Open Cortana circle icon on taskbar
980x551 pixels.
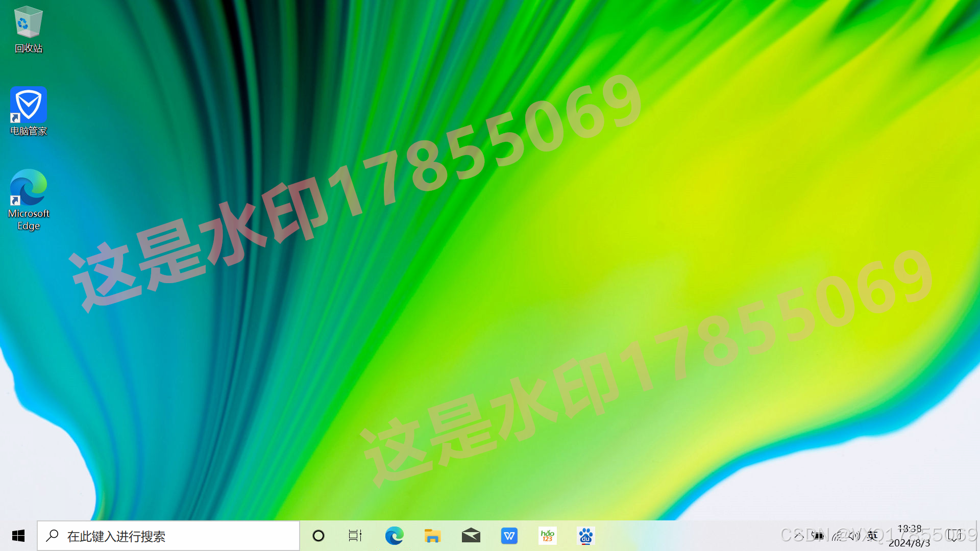tap(318, 536)
